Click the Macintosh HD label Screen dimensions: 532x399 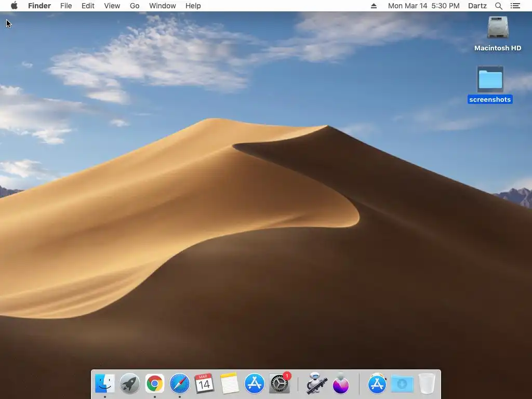[498, 48]
